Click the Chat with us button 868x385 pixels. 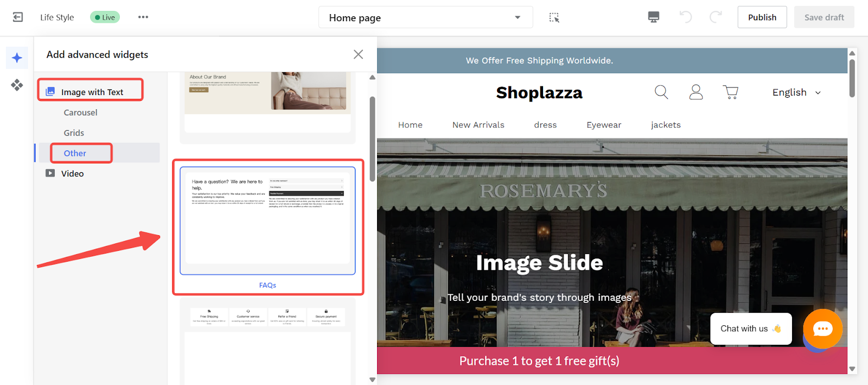[x=751, y=329]
